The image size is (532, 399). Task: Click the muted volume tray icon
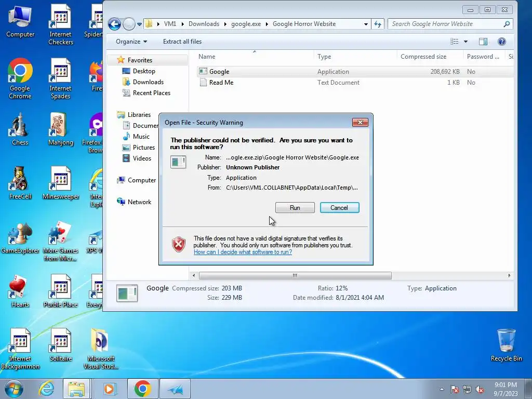(x=480, y=389)
